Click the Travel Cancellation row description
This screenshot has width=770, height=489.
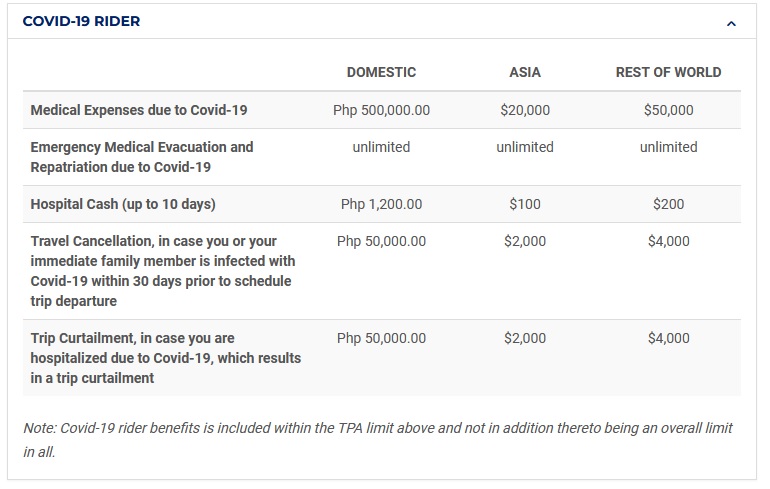coord(163,271)
